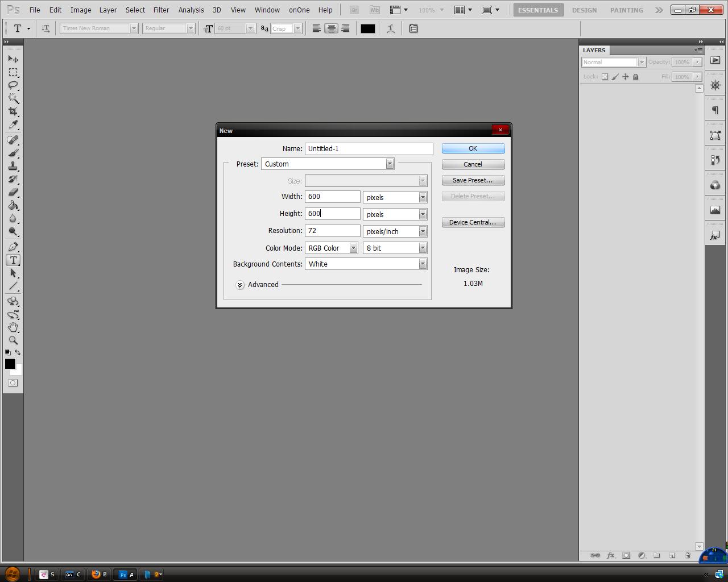Set center text alignment
The width and height of the screenshot is (728, 582).
(x=331, y=28)
